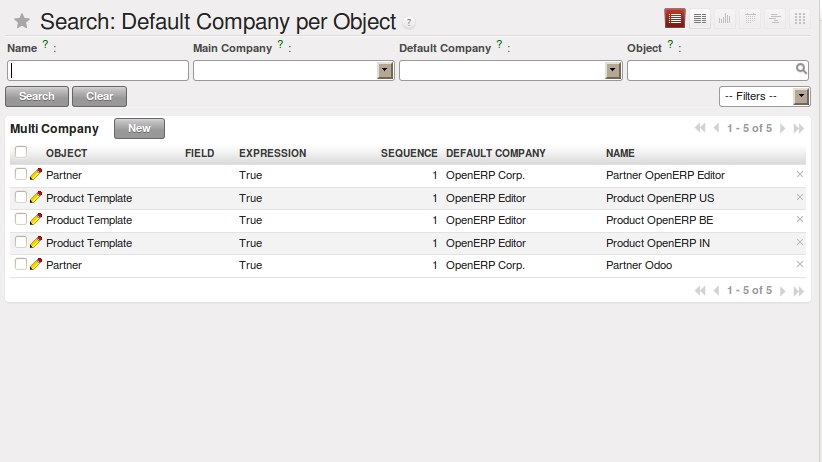822x462 pixels.
Task: Switch to the form view icon
Action: 701,18
